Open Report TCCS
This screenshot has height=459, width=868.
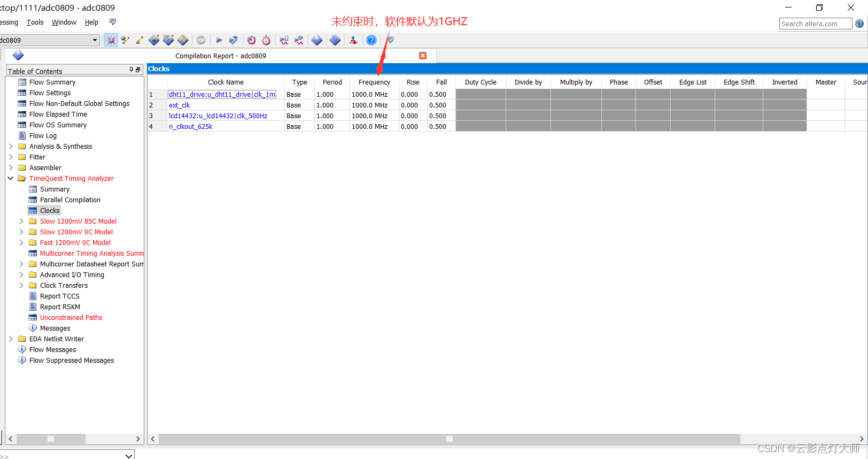pyautogui.click(x=59, y=296)
